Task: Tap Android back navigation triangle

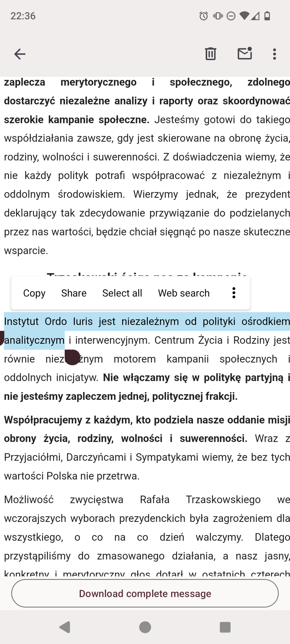Action: pos(65,627)
